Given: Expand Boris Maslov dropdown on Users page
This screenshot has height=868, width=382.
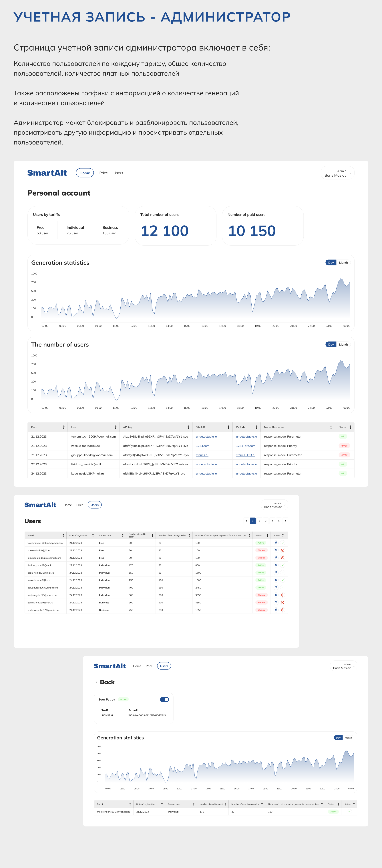Looking at the screenshot, I should point(285,505).
